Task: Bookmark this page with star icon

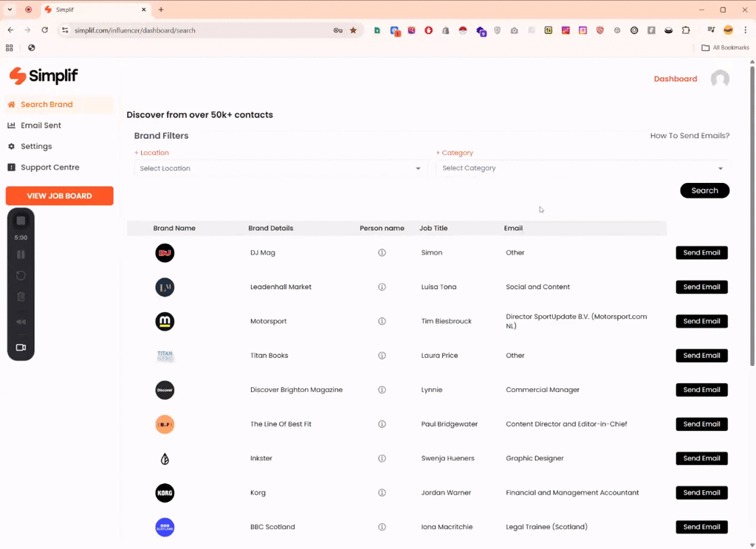Action: click(354, 30)
